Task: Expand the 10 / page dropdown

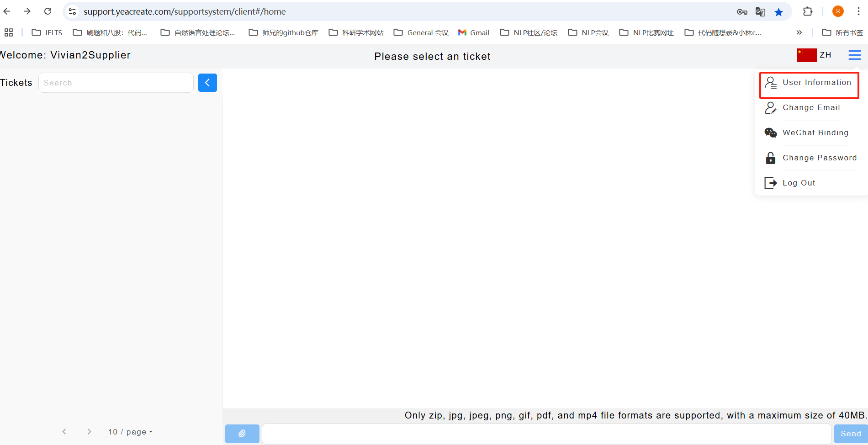Action: click(130, 432)
